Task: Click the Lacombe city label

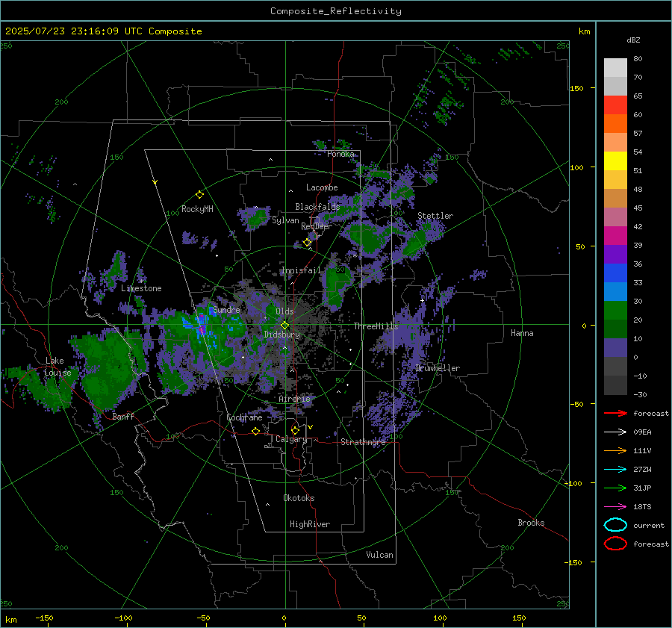Action: pos(322,187)
